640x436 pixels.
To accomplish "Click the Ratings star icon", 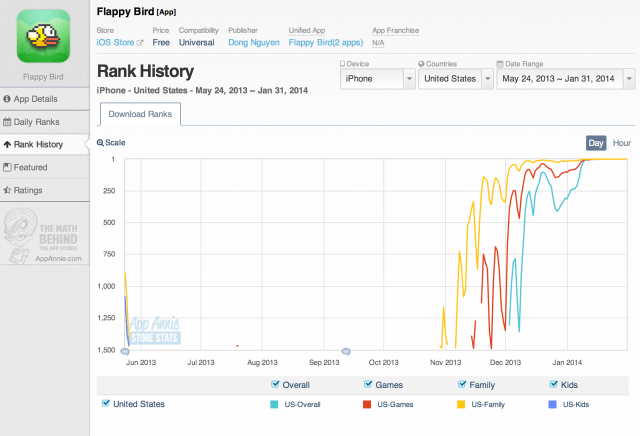I will click(x=7, y=190).
